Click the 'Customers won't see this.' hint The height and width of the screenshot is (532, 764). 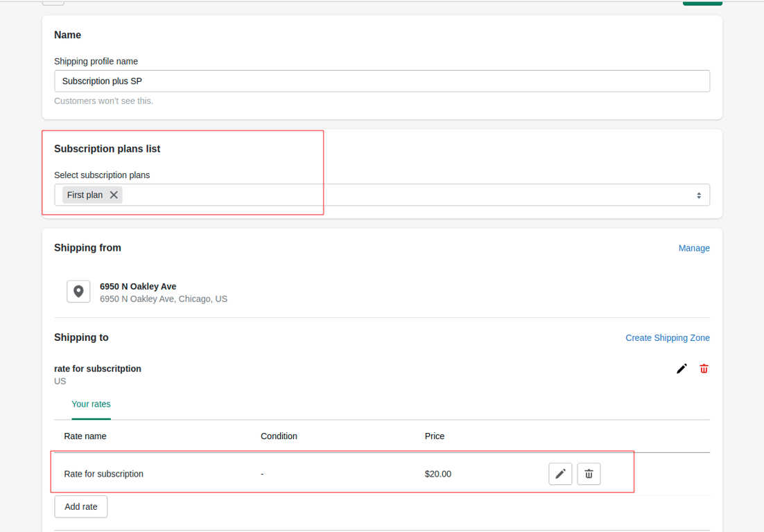(104, 100)
